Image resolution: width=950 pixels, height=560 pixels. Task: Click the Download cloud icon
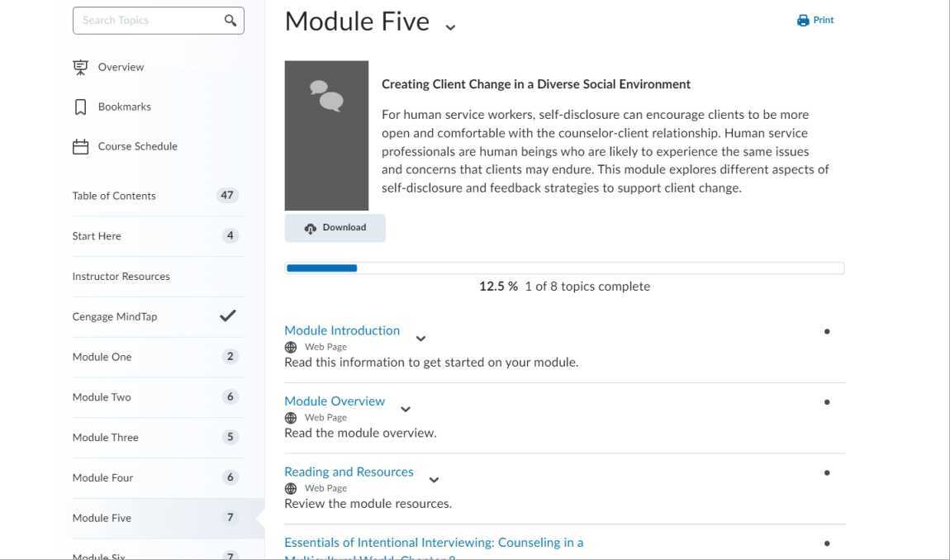[311, 228]
